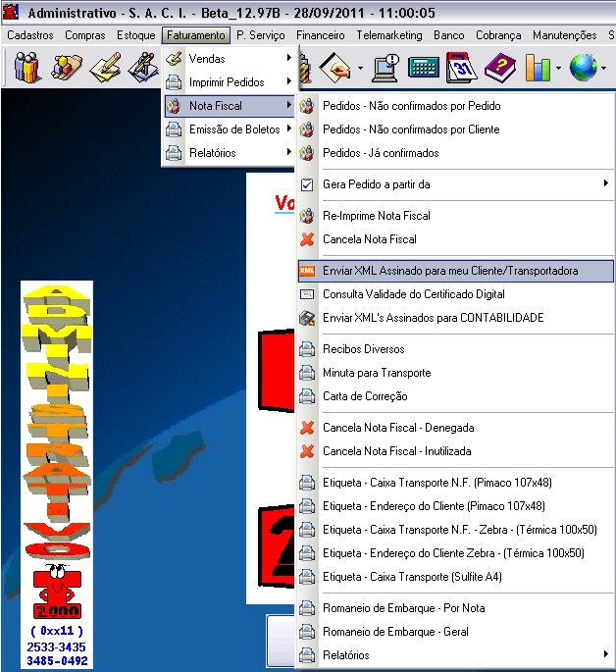Click the purple help book icon
The width and height of the screenshot is (616, 672).
pyautogui.click(x=499, y=68)
